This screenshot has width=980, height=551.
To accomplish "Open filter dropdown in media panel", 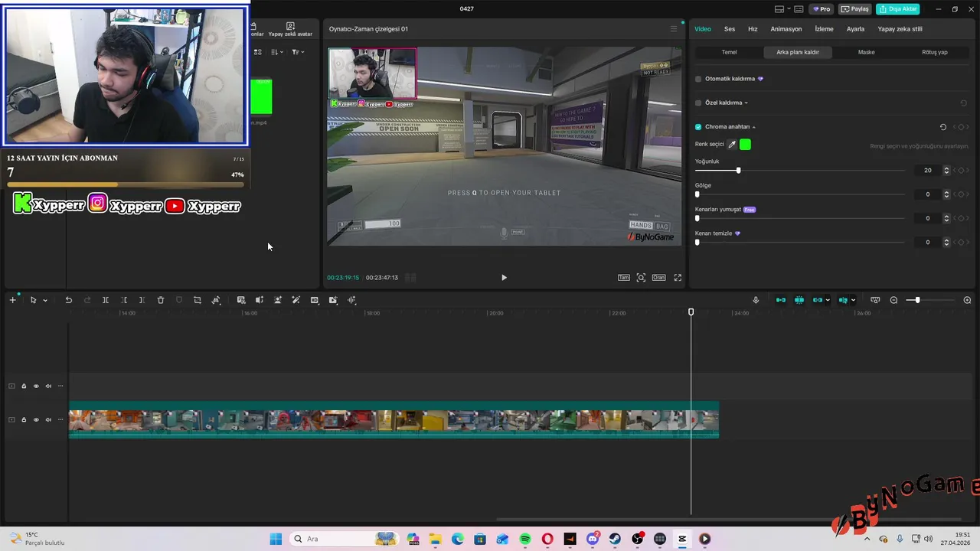I will coord(298,52).
